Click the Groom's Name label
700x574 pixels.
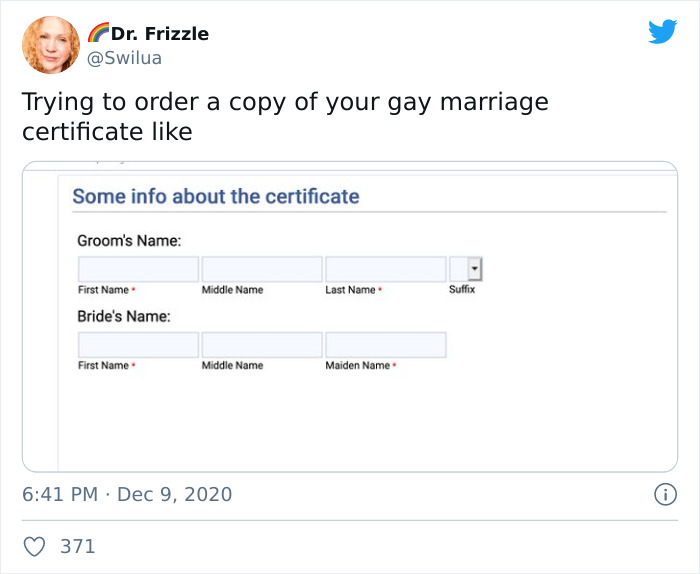click(129, 241)
